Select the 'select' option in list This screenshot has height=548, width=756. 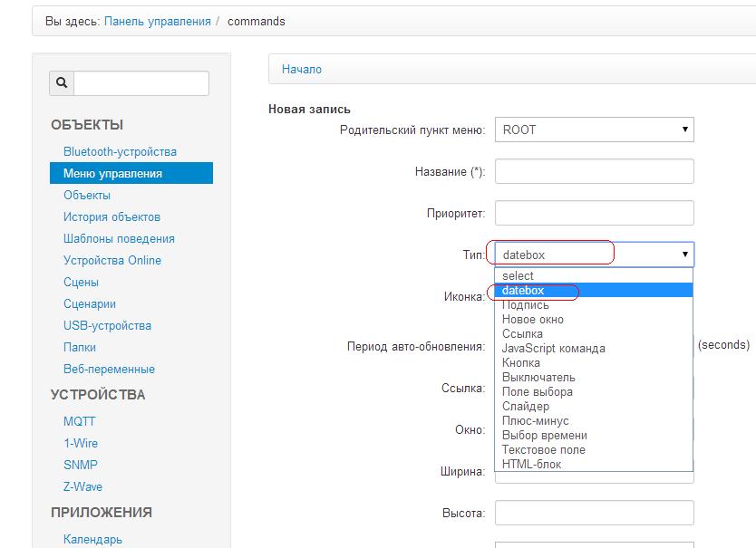point(519,275)
